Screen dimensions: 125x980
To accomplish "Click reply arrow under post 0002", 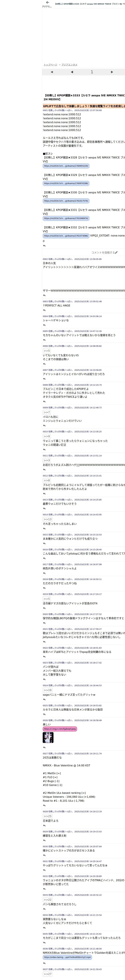I will click(44, 296).
